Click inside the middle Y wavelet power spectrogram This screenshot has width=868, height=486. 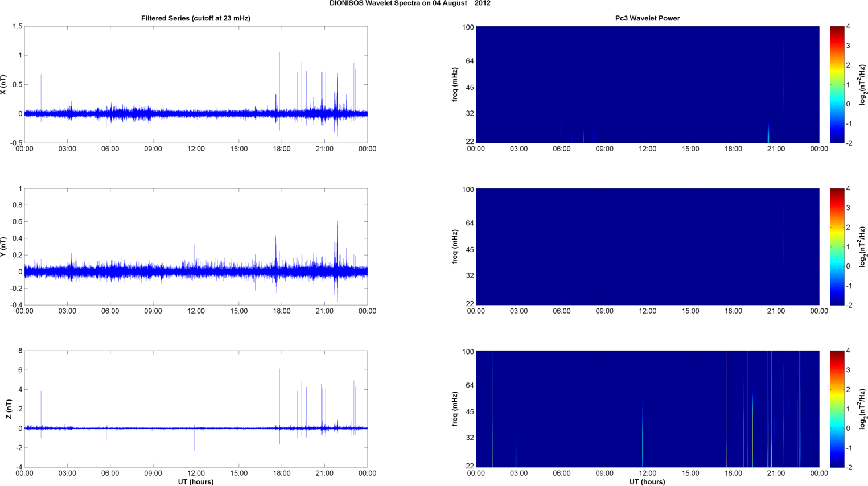(647, 246)
